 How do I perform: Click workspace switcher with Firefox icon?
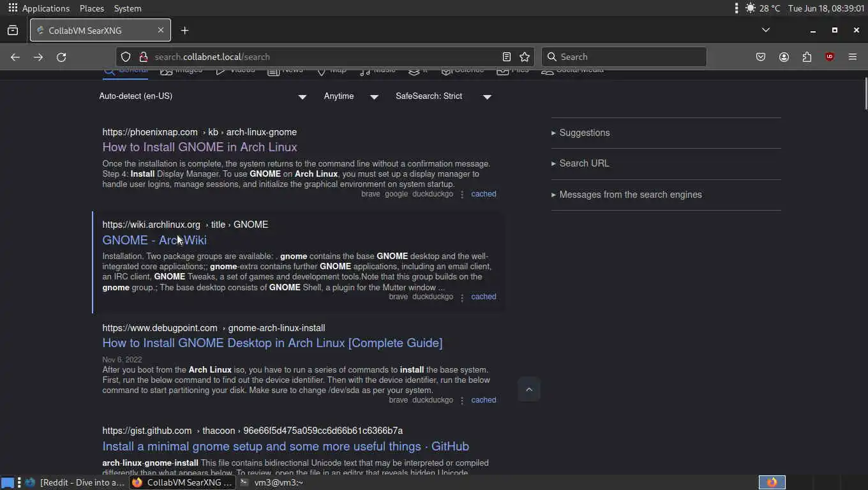click(x=772, y=482)
